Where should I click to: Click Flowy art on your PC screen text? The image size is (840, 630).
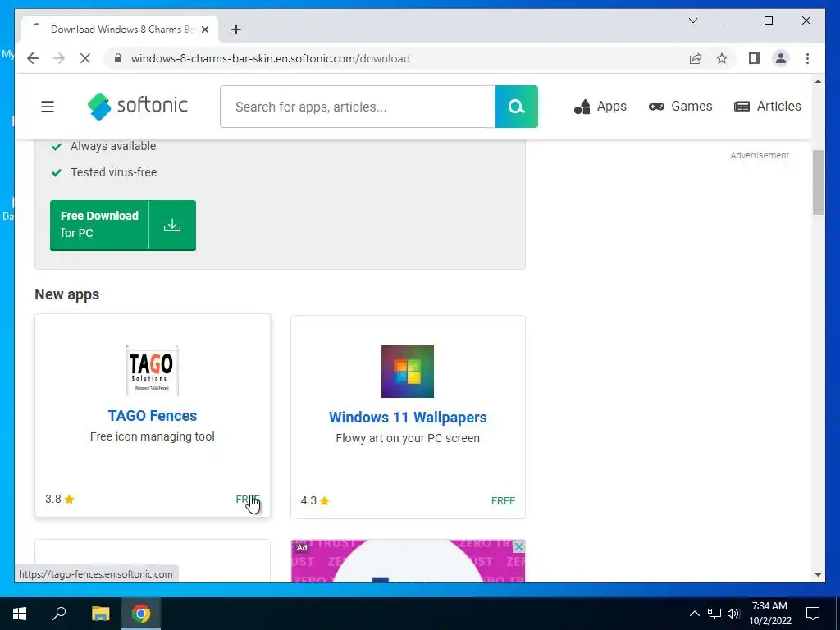click(408, 438)
